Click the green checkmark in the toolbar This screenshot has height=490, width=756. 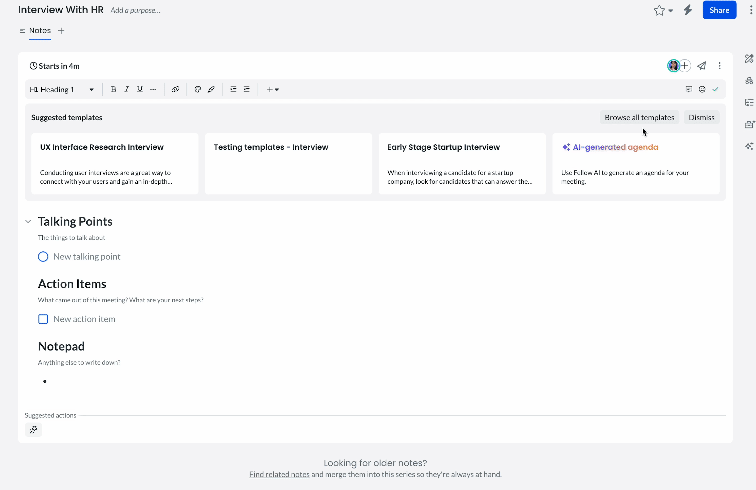[x=715, y=89]
